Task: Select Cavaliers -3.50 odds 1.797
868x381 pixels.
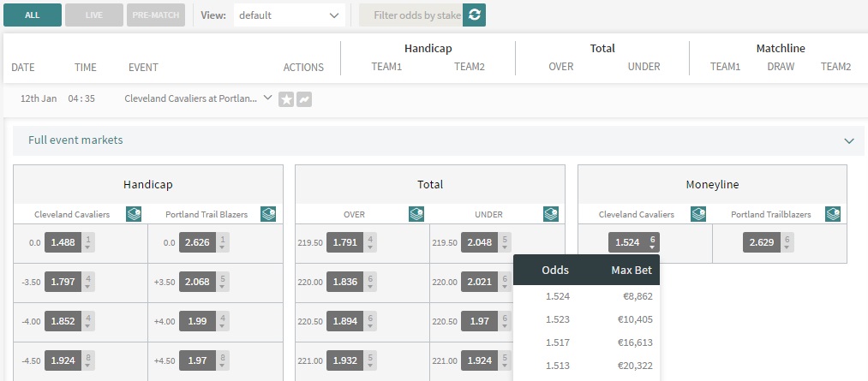Action: tap(63, 282)
